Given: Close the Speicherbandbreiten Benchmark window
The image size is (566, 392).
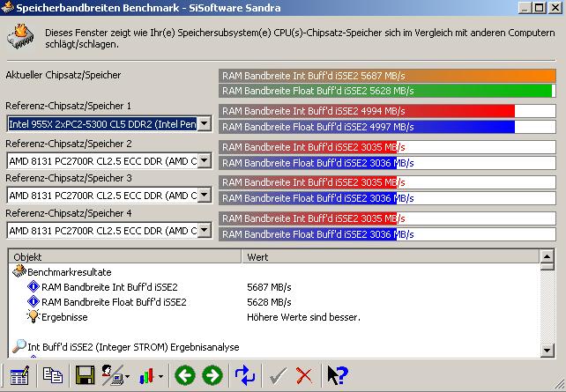Looking at the screenshot, I should pyautogui.click(x=555, y=8).
